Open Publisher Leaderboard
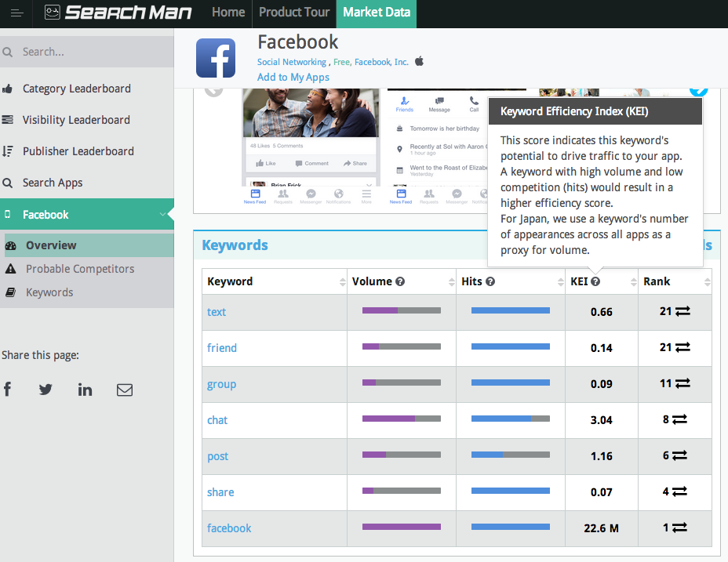 78,151
